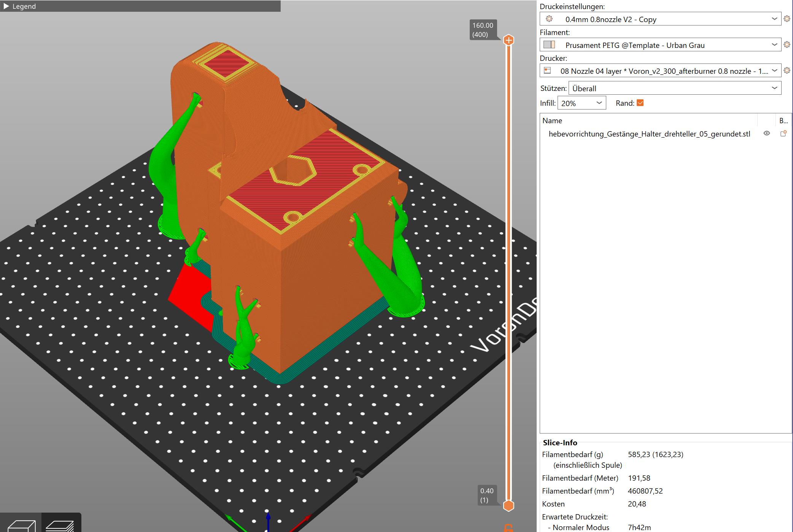Toggle the Rand brim checkbox
This screenshot has height=532, width=793.
tap(640, 103)
